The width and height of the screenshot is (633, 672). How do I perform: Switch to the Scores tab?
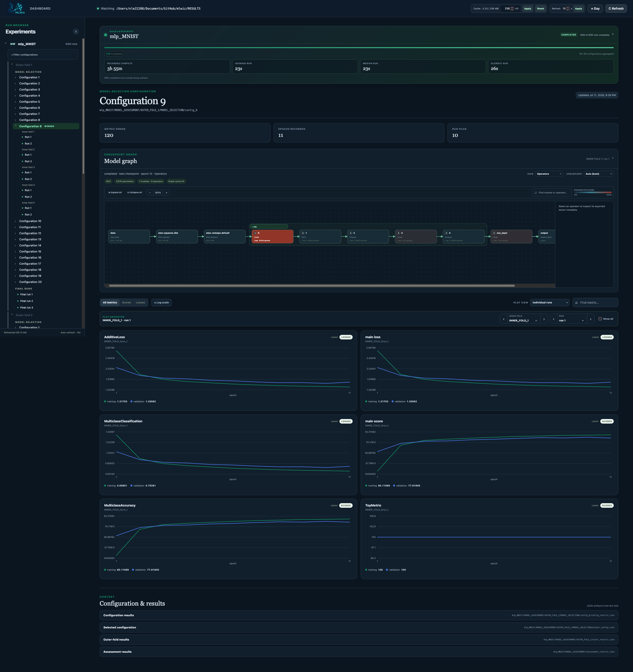(126, 302)
